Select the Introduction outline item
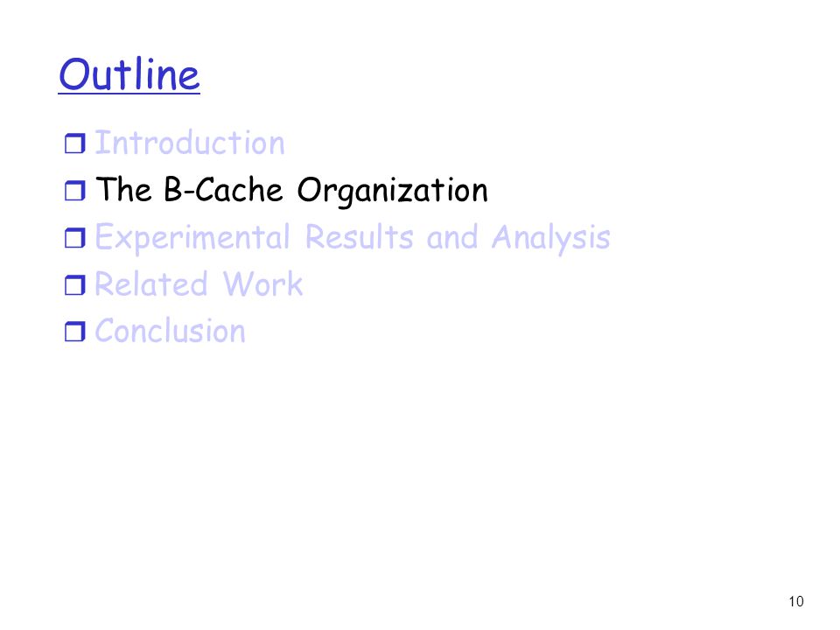Viewport: 840px width, 630px height. click(190, 143)
